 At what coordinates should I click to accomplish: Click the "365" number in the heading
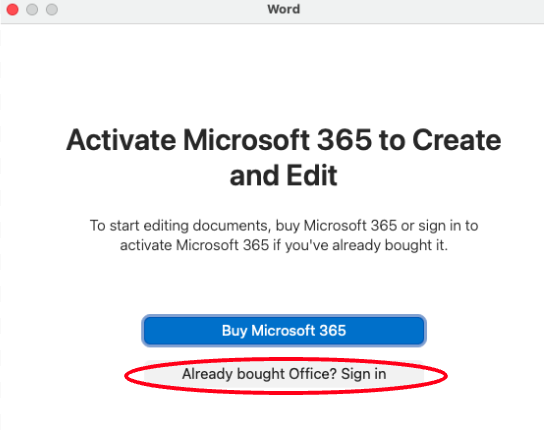[x=344, y=140]
